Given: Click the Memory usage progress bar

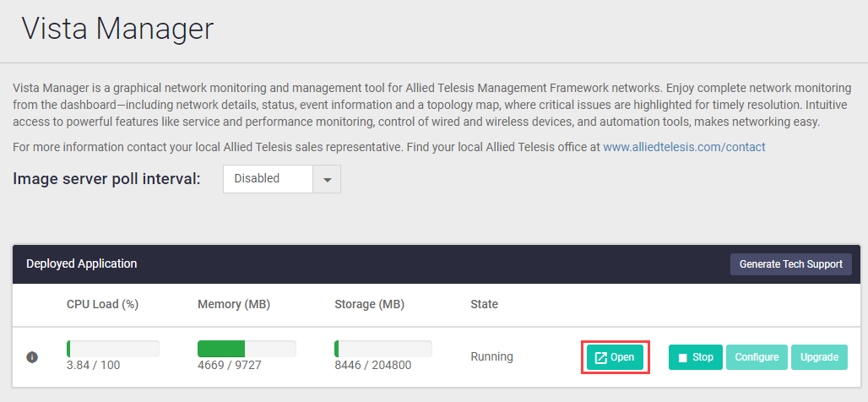Looking at the screenshot, I should pyautogui.click(x=247, y=349).
